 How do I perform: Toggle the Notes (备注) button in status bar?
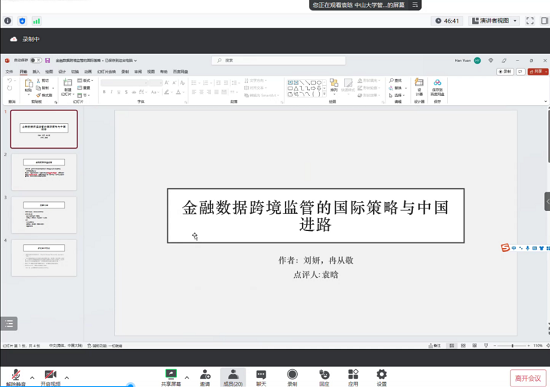(x=434, y=346)
